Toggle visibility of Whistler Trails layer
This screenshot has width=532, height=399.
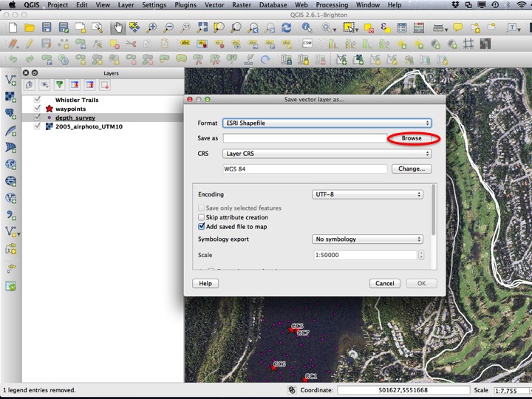click(x=38, y=100)
